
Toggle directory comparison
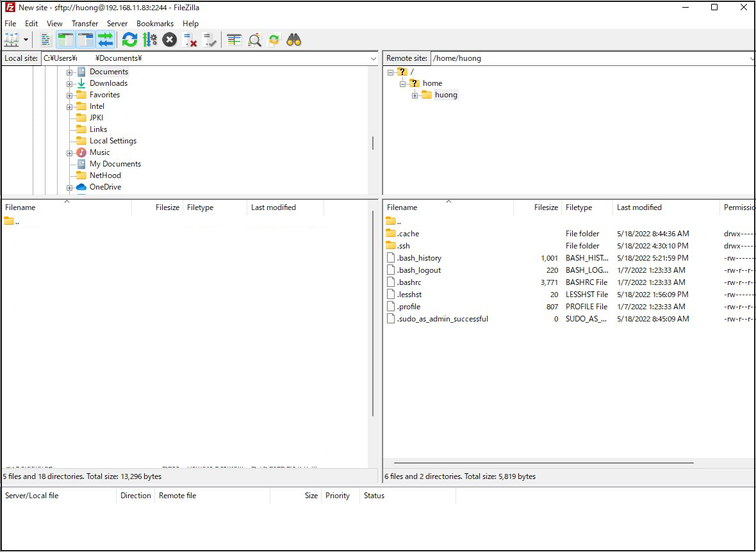pos(254,40)
